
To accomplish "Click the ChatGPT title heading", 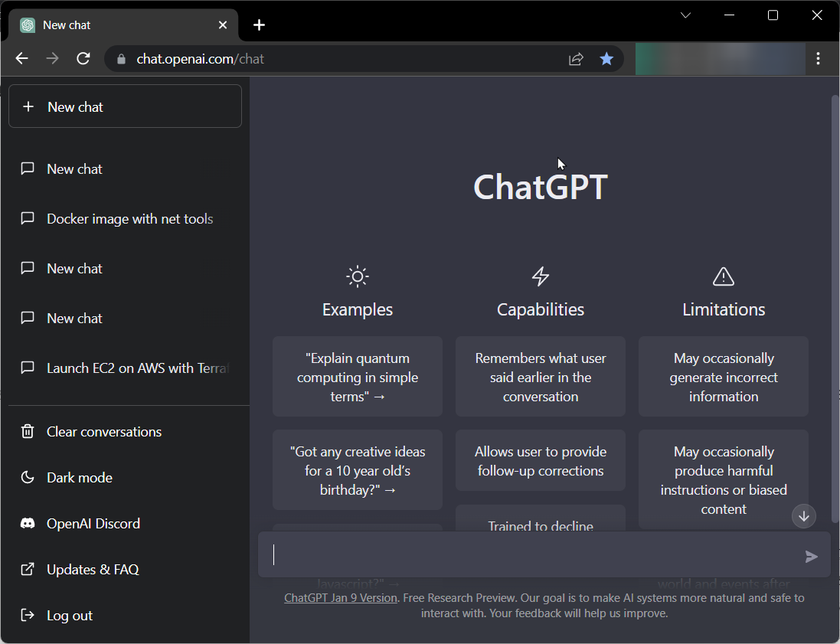I will click(x=541, y=187).
